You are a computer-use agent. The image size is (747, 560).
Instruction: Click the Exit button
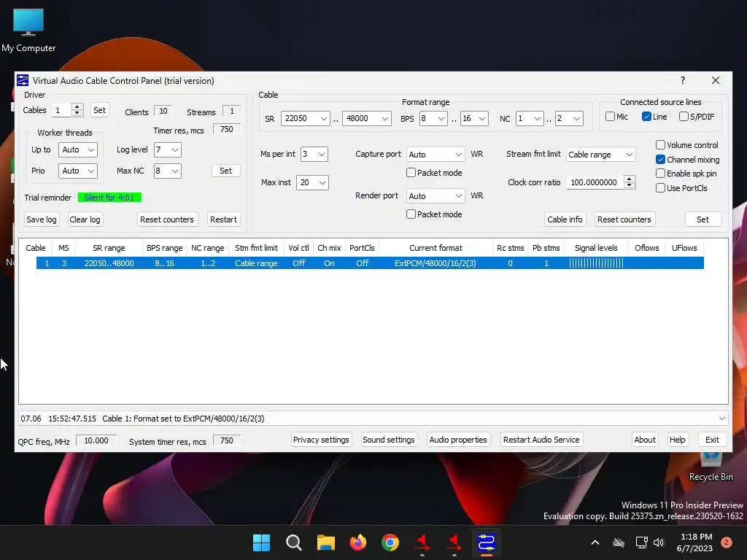(712, 440)
